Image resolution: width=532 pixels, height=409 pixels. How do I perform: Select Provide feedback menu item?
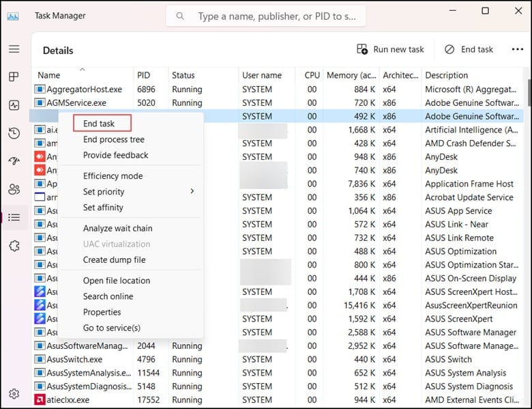(x=116, y=155)
